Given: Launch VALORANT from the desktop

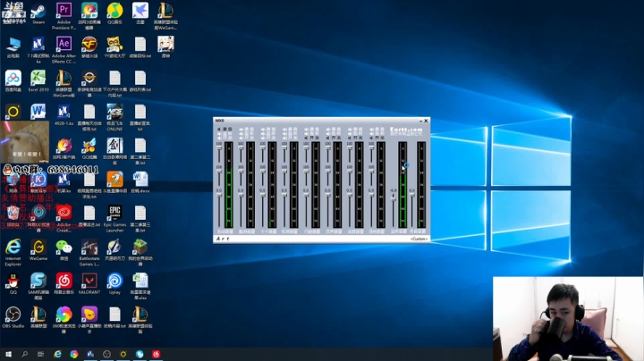Looking at the screenshot, I should 89,283.
